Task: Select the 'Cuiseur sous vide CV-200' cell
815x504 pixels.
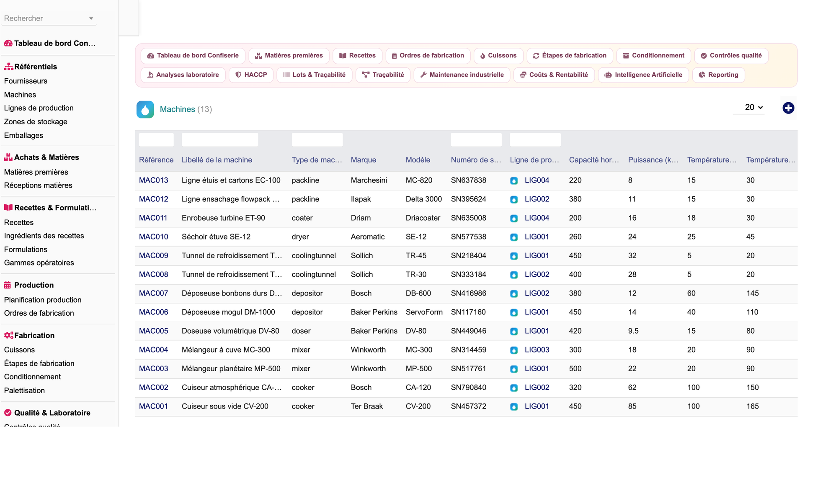Action: 225,406
